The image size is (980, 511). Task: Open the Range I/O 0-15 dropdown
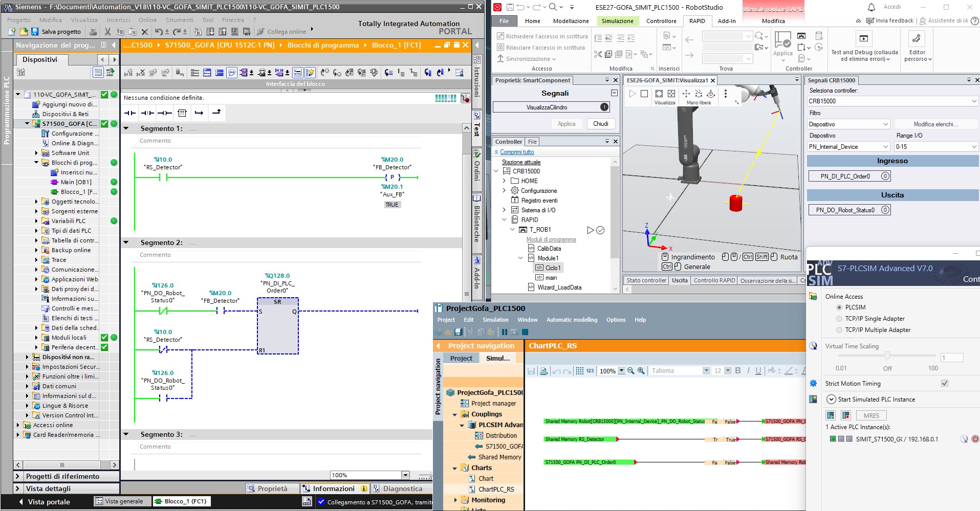click(936, 147)
